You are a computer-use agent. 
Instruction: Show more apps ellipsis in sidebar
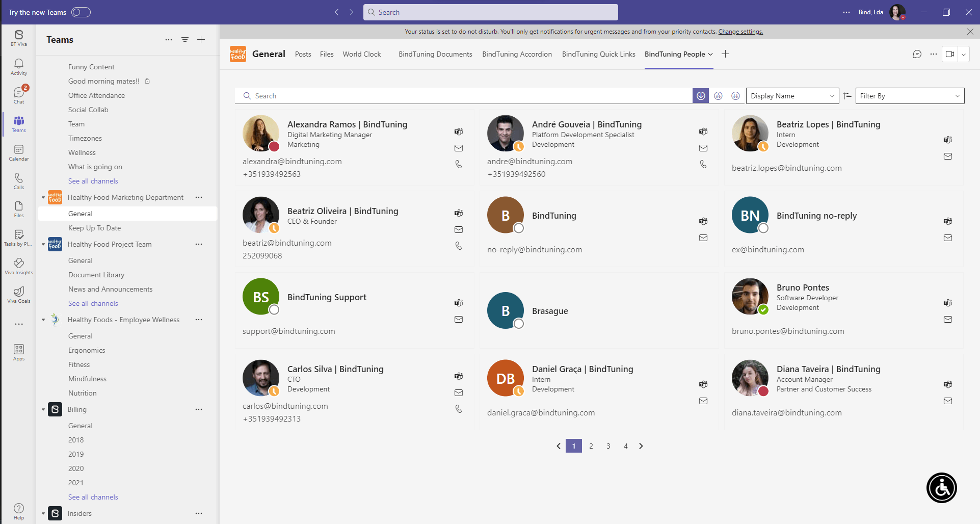[x=19, y=324]
